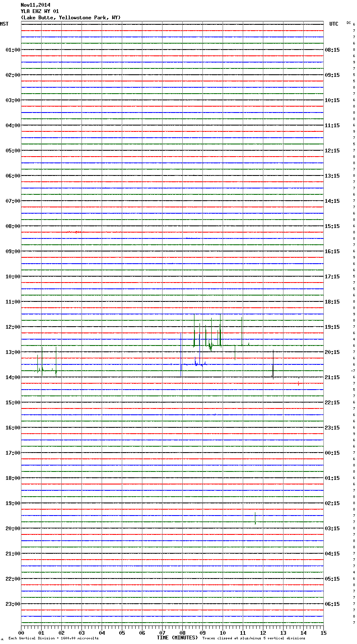Click the 10:15 UTC time label
Screen dimensions: 357x644
click(x=332, y=100)
